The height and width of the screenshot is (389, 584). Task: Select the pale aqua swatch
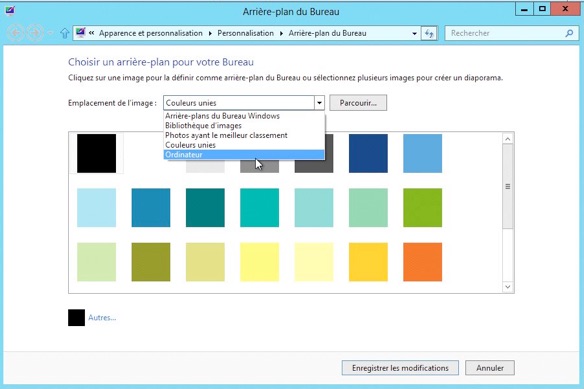(x=314, y=208)
